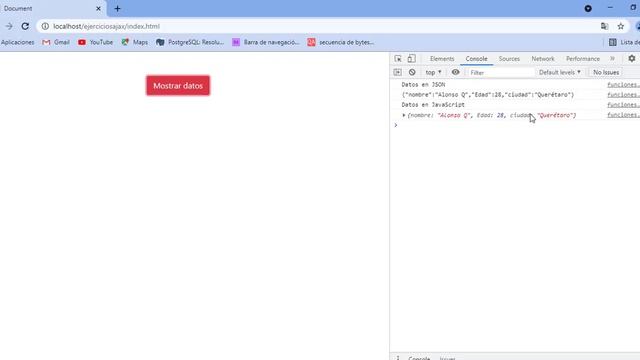Open the Aplicaciones bookmark
The width and height of the screenshot is (640, 360).
[x=18, y=42]
